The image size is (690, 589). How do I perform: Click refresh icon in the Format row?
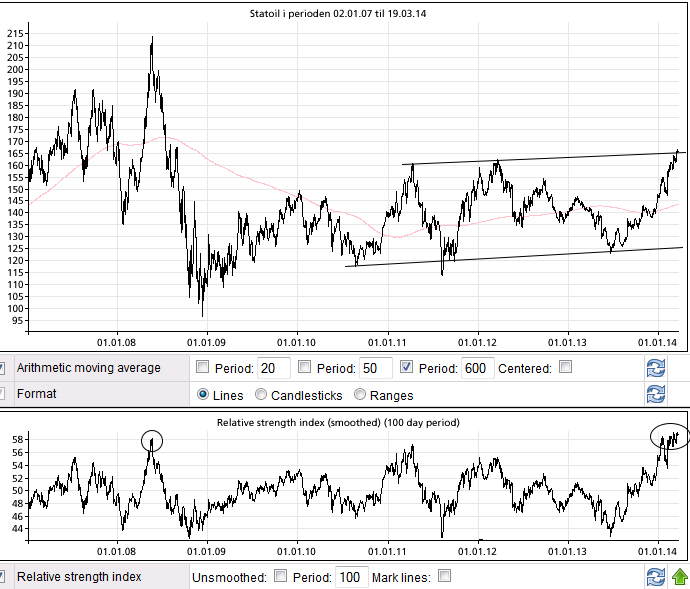[x=656, y=394]
